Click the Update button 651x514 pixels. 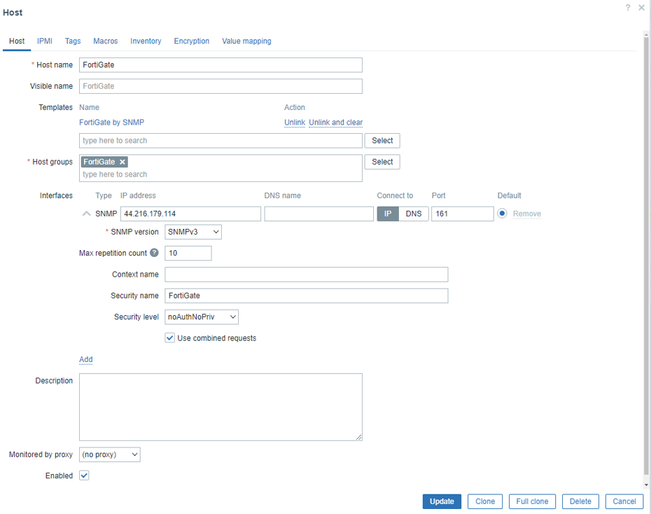(442, 501)
